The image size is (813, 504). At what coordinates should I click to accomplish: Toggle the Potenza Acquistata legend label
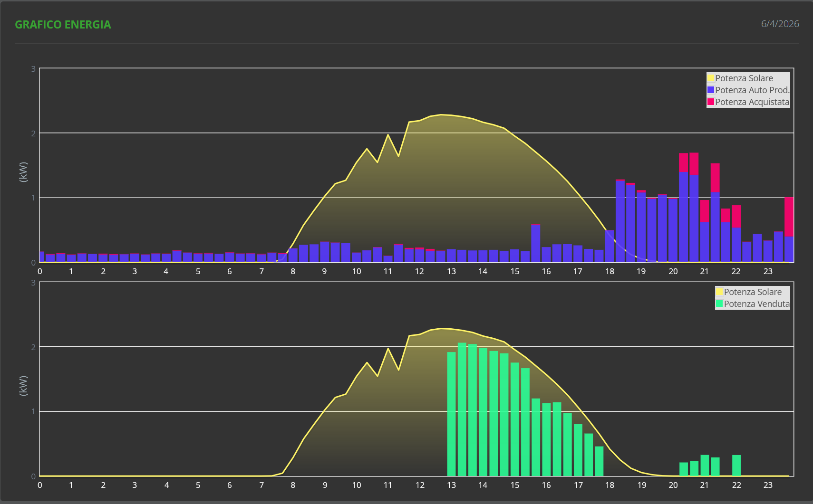(752, 102)
